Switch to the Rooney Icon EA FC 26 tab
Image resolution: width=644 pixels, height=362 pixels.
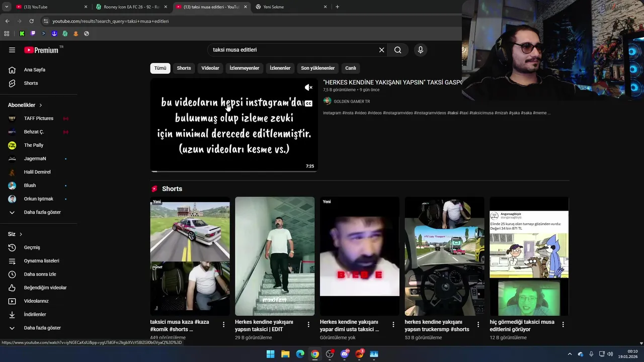click(x=131, y=7)
